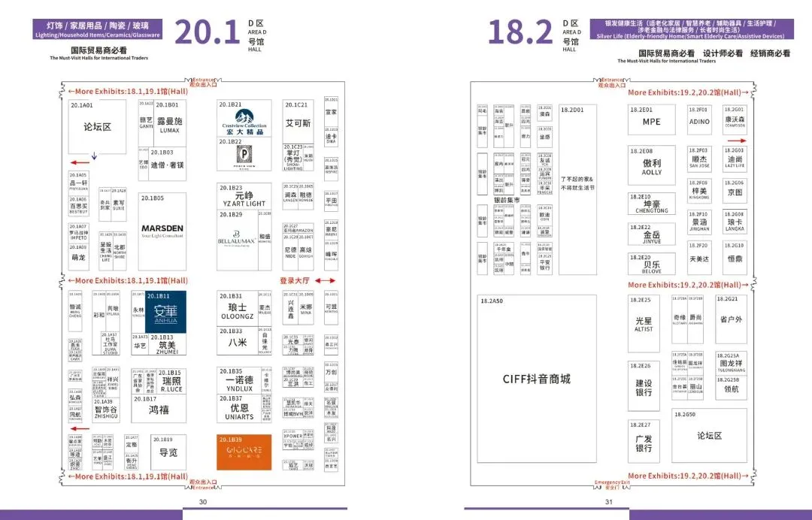Select booth 18.2E08 傲利 AOLLY
812x520 pixels.
(x=651, y=165)
